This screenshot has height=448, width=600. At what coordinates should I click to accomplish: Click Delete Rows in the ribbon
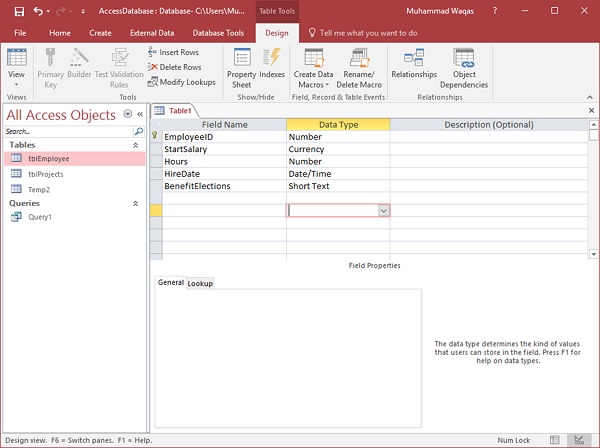[174, 67]
